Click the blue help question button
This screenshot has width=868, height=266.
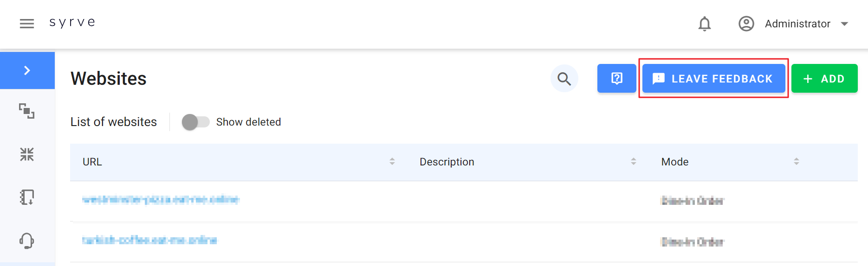[616, 79]
